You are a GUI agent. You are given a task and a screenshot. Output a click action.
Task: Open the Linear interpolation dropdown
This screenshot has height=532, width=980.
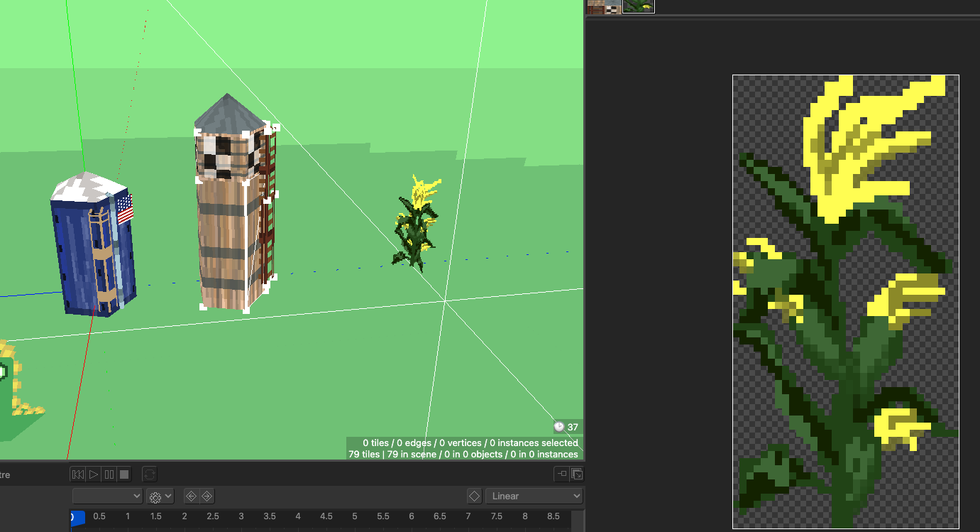534,496
